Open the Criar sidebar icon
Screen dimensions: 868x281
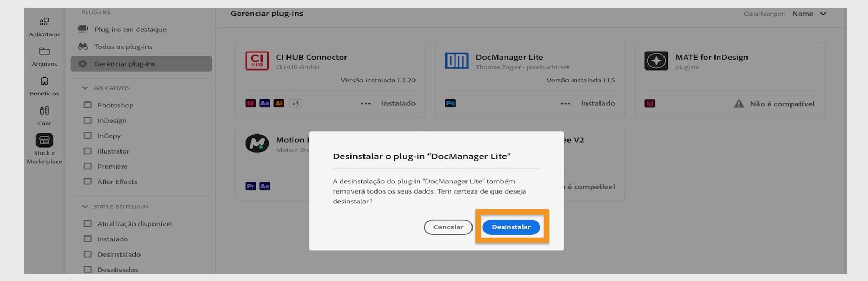coord(44,111)
